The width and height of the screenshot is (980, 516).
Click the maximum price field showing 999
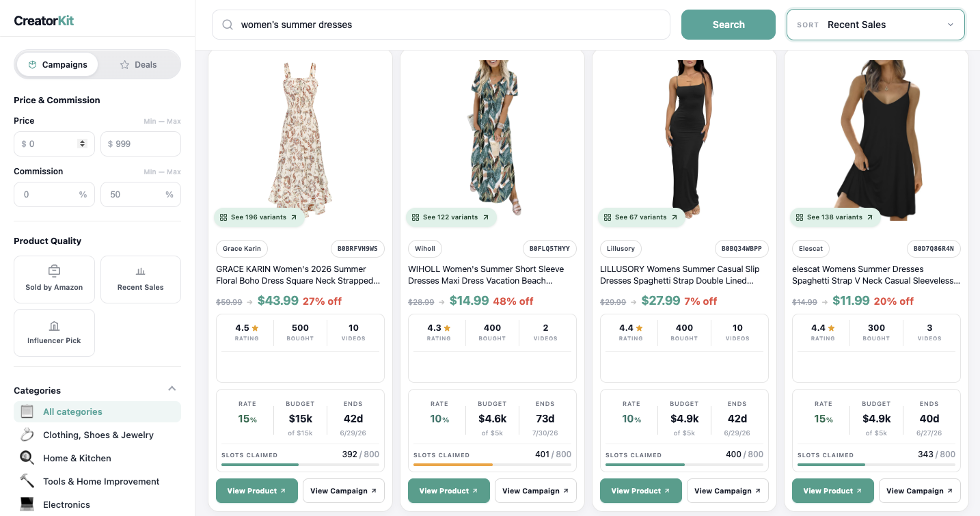(141, 144)
